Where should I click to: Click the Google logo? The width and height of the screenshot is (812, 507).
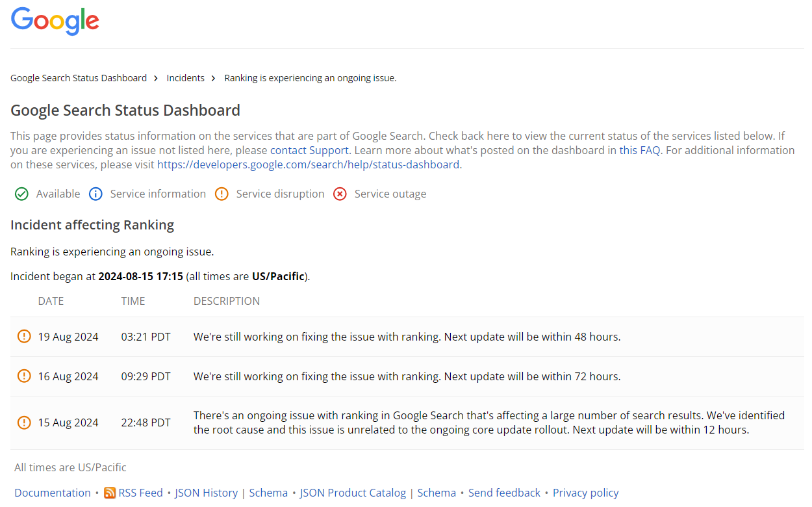[x=55, y=21]
